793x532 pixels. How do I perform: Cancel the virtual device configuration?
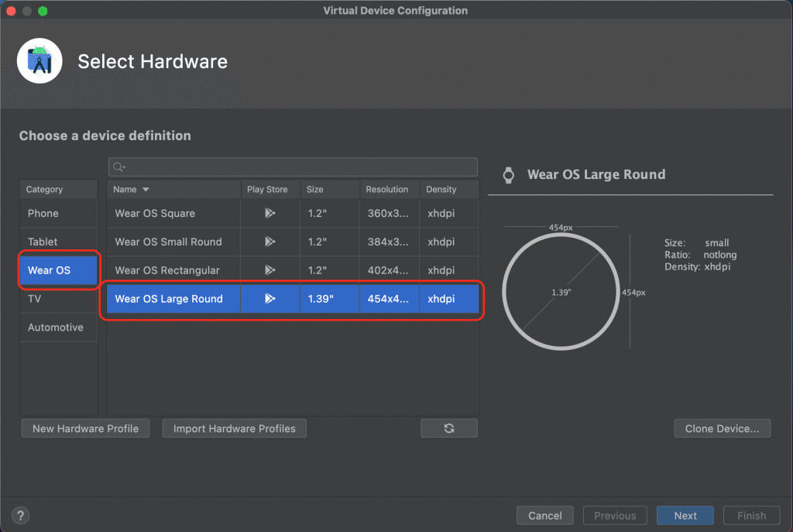(544, 515)
